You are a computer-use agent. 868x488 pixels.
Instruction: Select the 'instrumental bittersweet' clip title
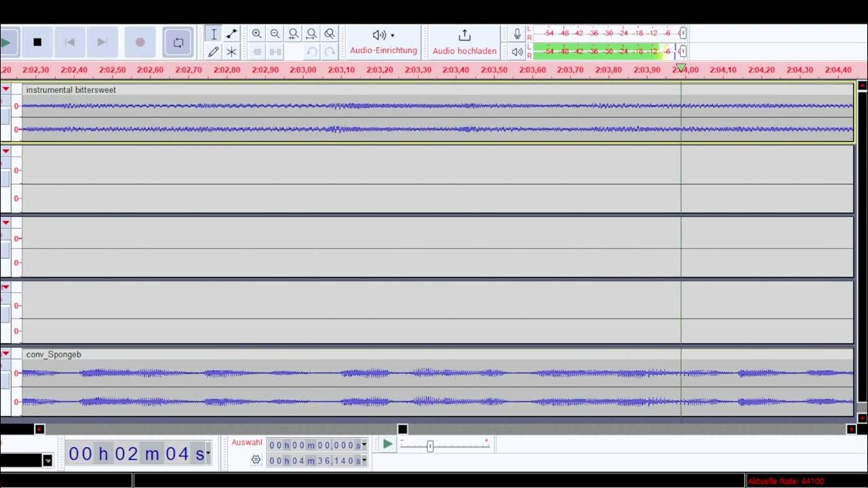71,89
